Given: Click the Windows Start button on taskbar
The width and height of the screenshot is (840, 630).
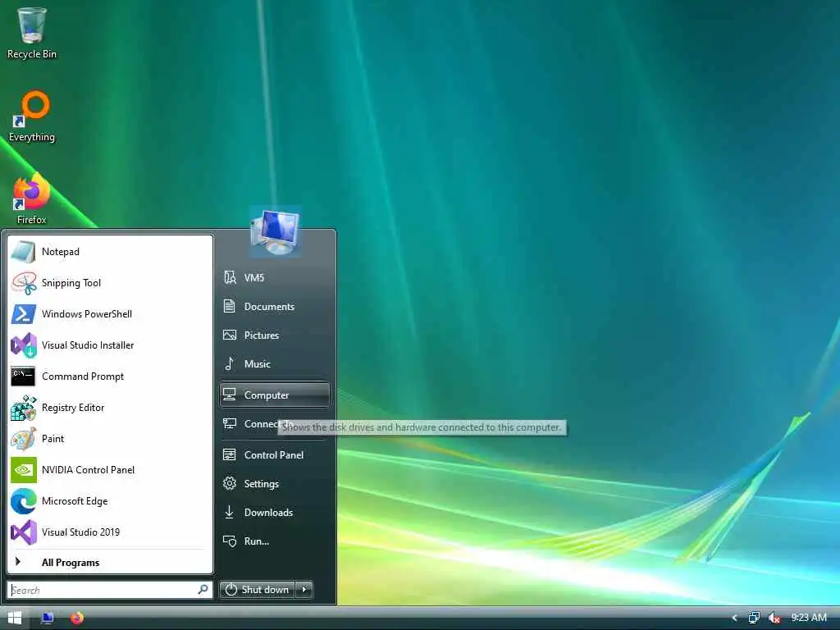Looking at the screenshot, I should click(x=15, y=618).
